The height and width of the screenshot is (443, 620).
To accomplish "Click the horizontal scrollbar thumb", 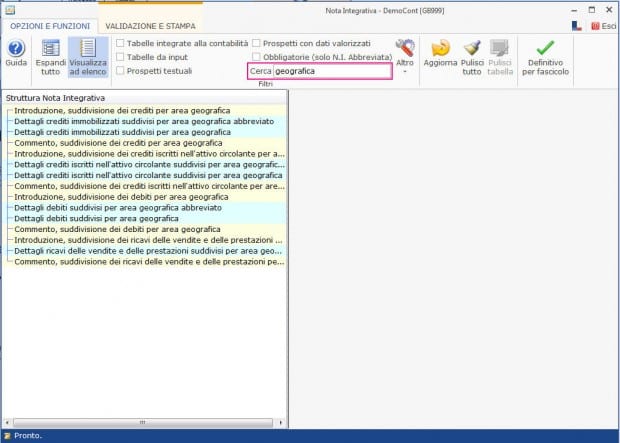I will (143, 422).
